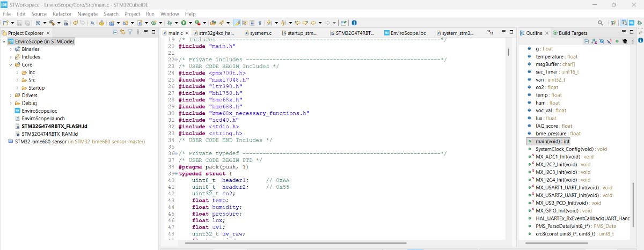This screenshot has width=644, height=250.
Task: Open the Build Targets tab
Action: click(x=573, y=33)
